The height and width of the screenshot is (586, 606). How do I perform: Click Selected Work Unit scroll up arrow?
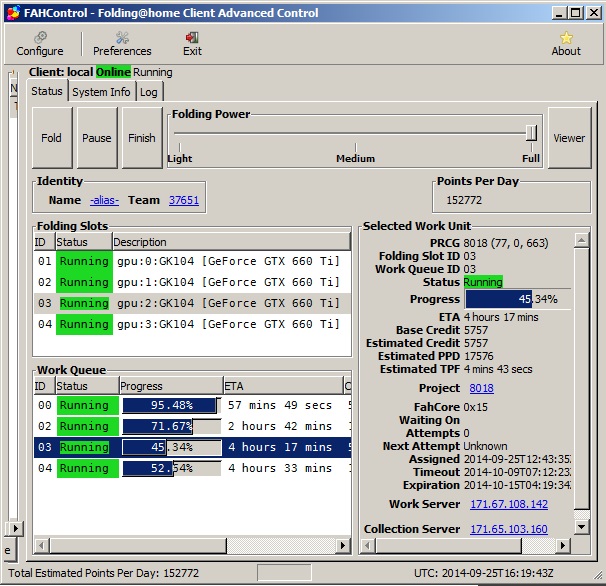coord(581,240)
